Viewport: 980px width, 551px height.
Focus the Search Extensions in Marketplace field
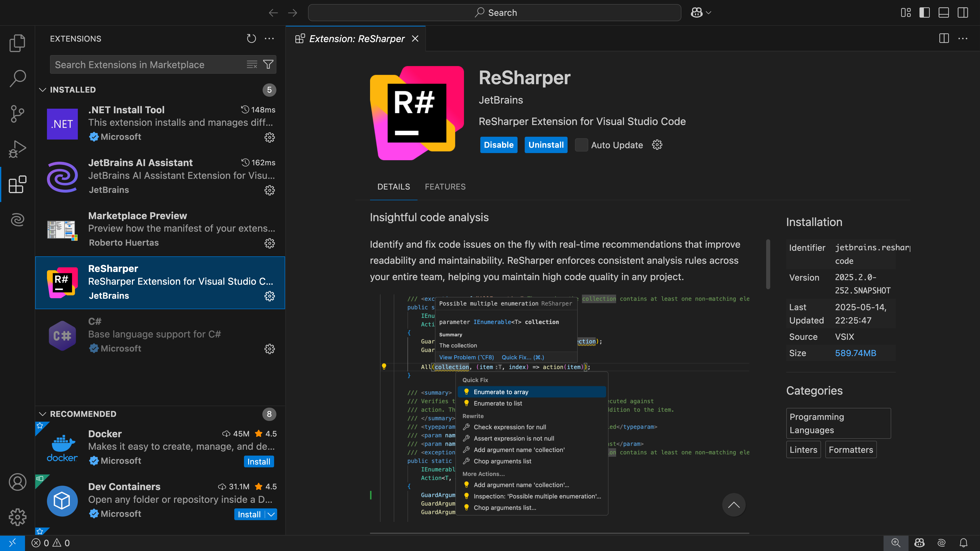pos(148,64)
